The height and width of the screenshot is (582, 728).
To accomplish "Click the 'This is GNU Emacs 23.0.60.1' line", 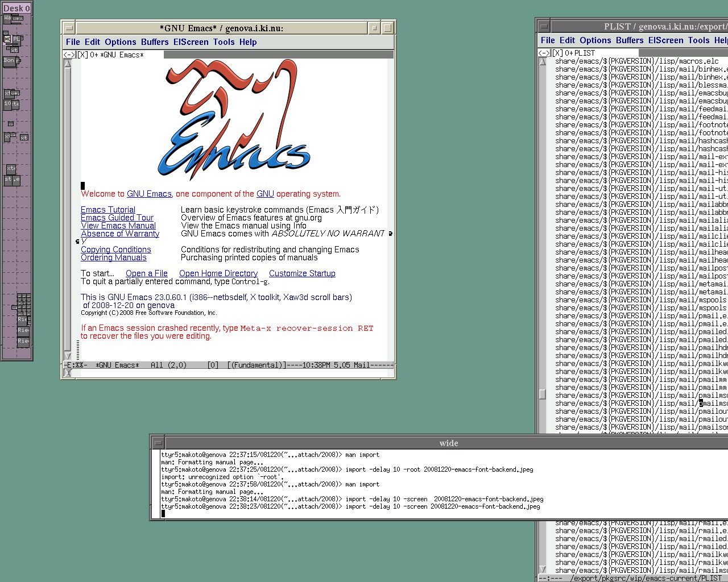I will (x=216, y=297).
